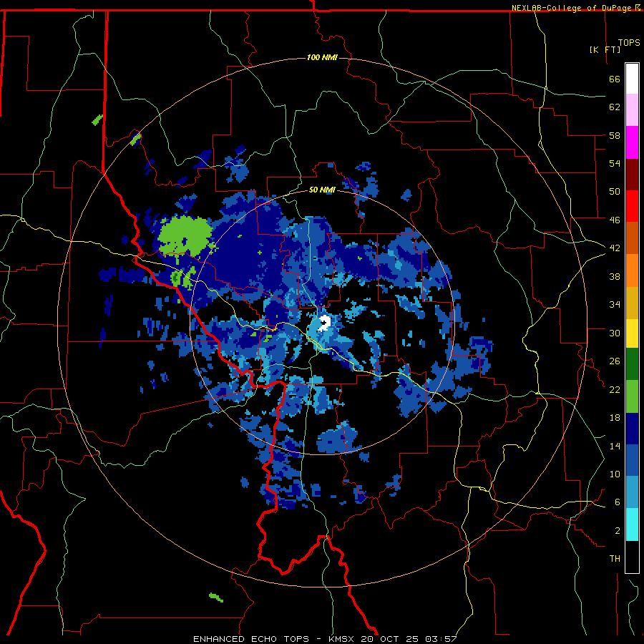The height and width of the screenshot is (644, 644).
Task: Select the white swatch at top of legend
Action: 632,79
